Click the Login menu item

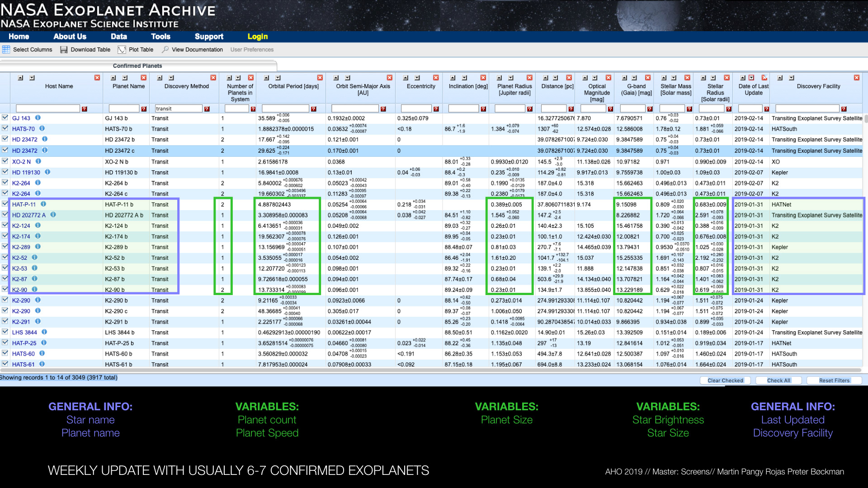[x=258, y=37]
